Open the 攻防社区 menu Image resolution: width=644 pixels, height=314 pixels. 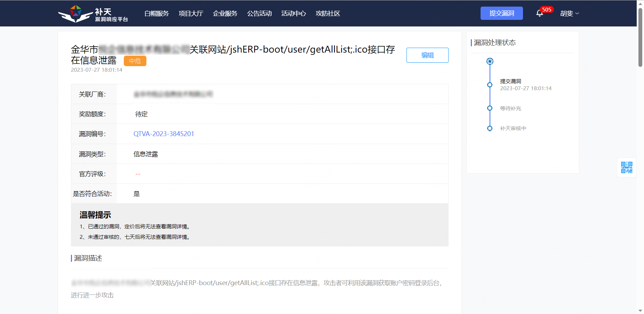[328, 13]
